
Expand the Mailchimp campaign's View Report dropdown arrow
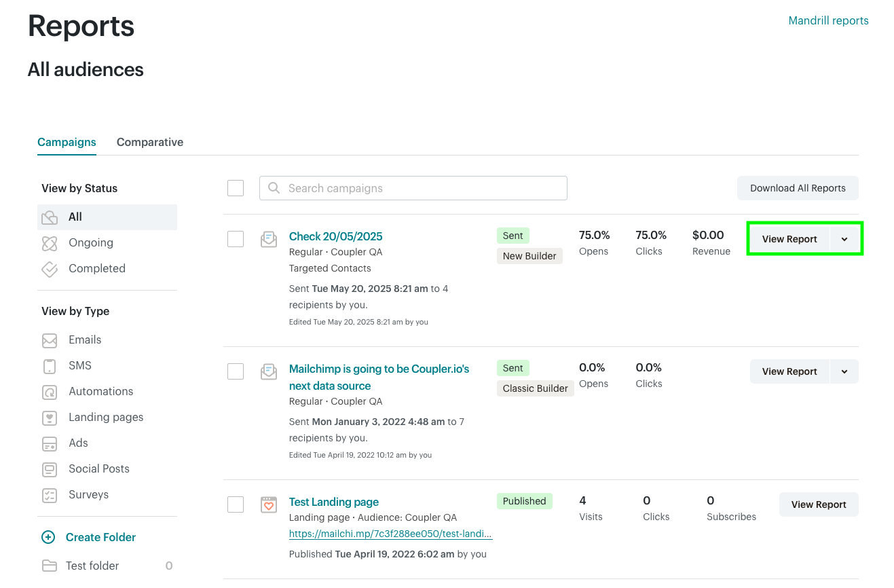844,371
